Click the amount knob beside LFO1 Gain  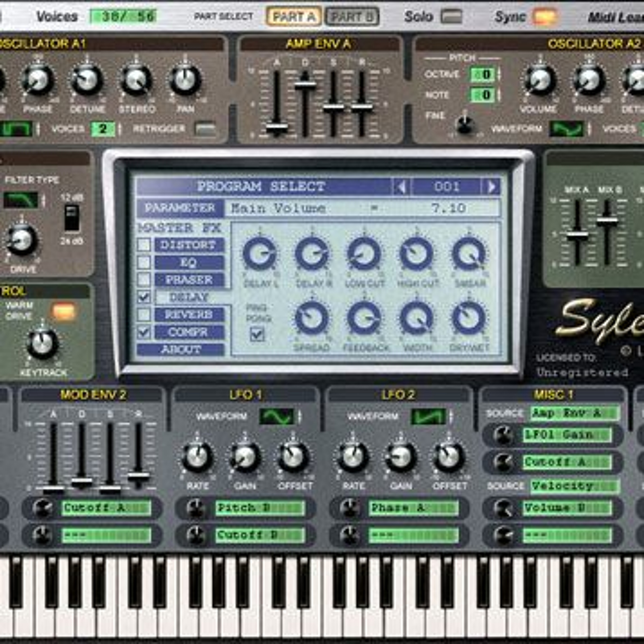[503, 436]
